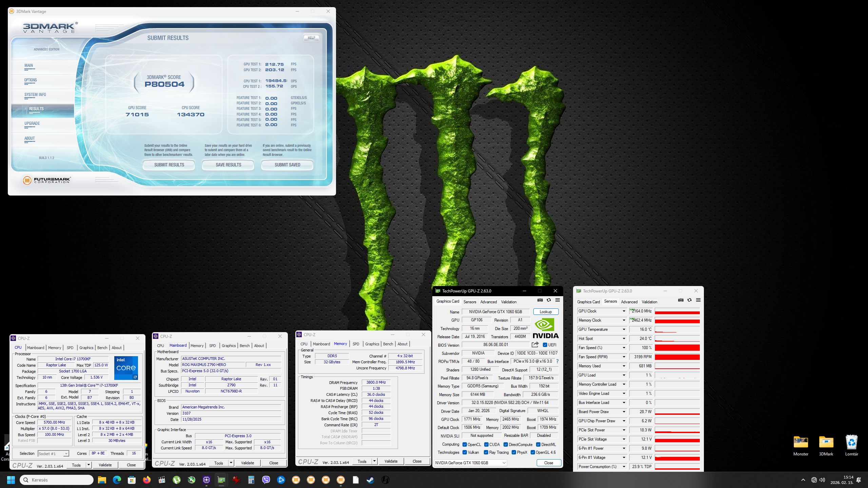Click the Keresés taskbar search field
The height and width of the screenshot is (488, 868).
57,480
